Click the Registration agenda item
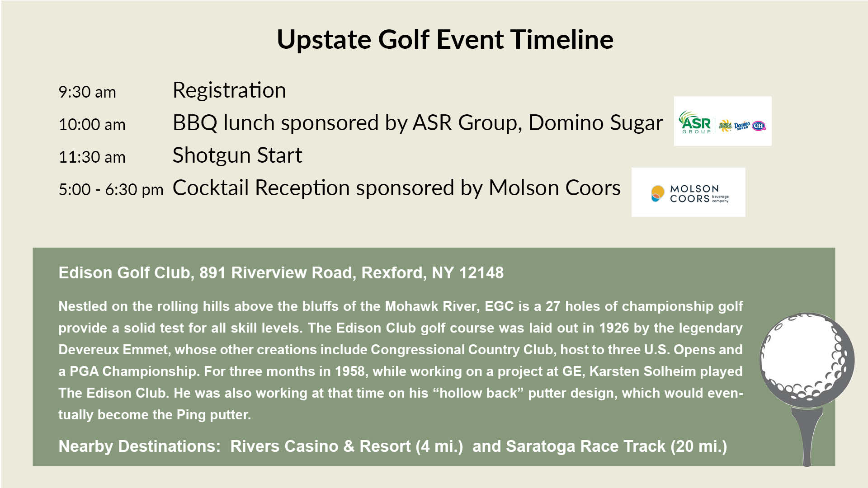The width and height of the screenshot is (868, 488). tap(229, 90)
